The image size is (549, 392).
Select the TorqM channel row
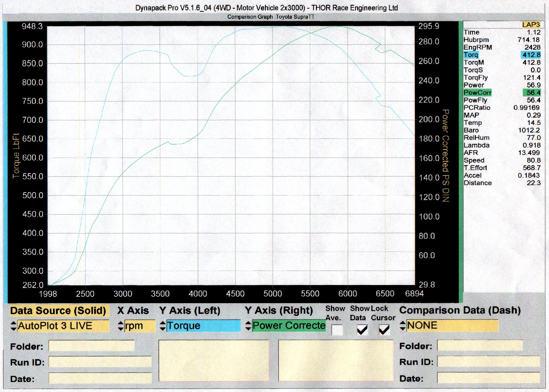pos(502,62)
